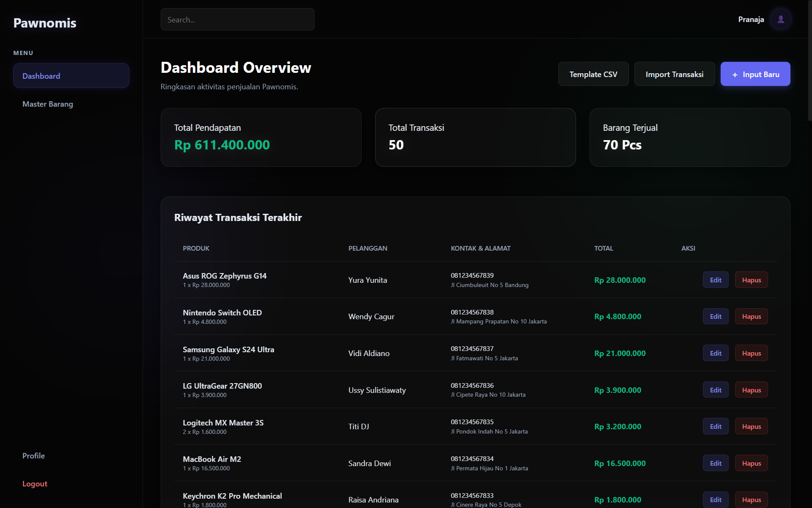Edit the Asus ROG Zephyrus G14 transaction
Viewport: 812px width, 508px height.
(x=716, y=280)
